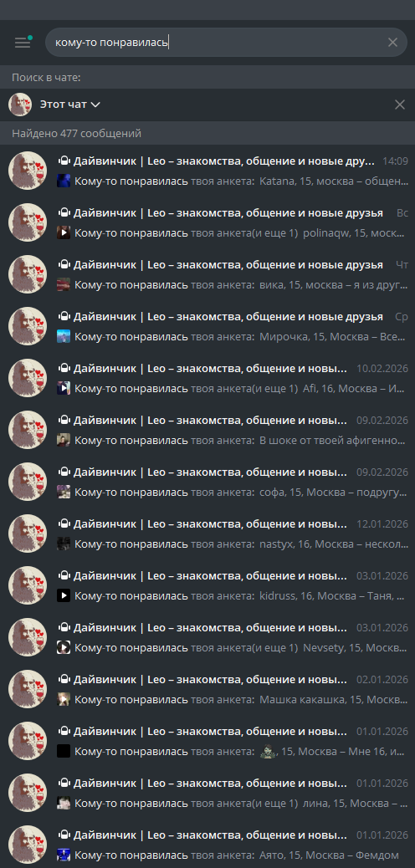Open the video thumbnail for the Afi message
Viewport: 415px width, 868px height.
point(64,389)
